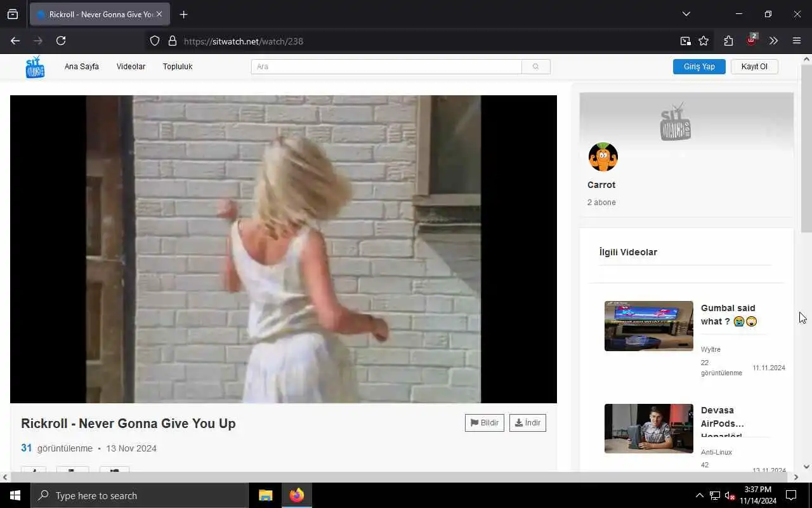The image size is (812, 508).
Task: Open the Videolar menu item
Action: [131, 67]
